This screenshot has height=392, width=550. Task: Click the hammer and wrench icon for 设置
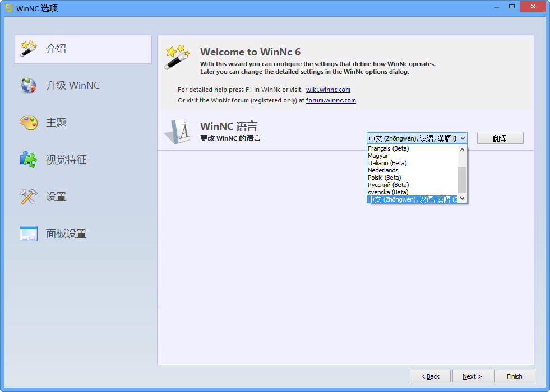(29, 197)
